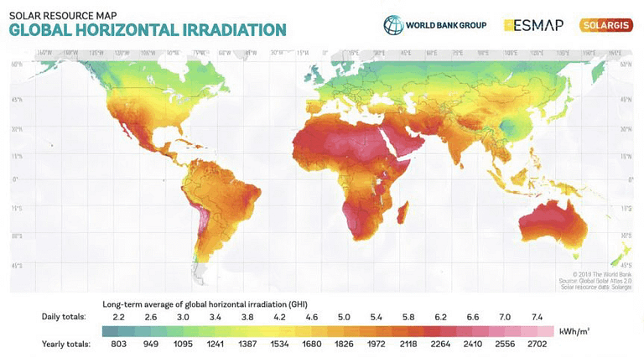
Task: Click Brazil on the South America landmass
Action: [231, 197]
